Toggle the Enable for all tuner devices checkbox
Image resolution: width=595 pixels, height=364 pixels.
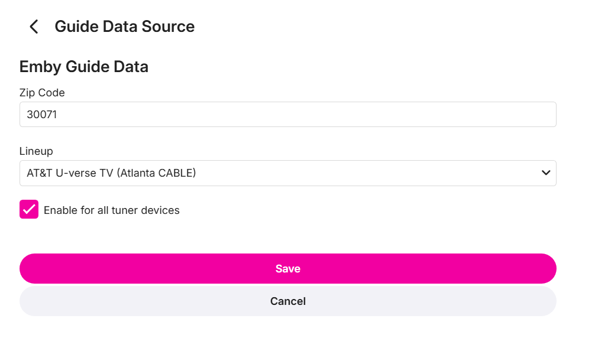[x=29, y=209]
